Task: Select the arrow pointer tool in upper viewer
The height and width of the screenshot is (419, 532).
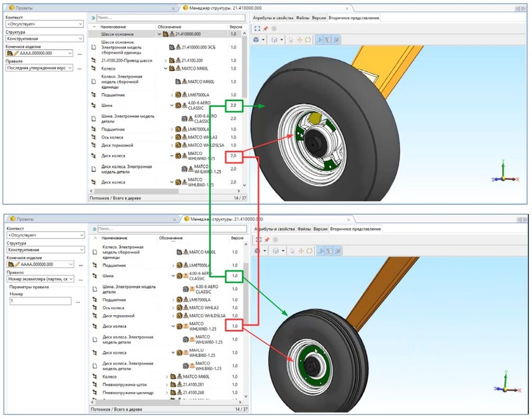Action: (291, 40)
